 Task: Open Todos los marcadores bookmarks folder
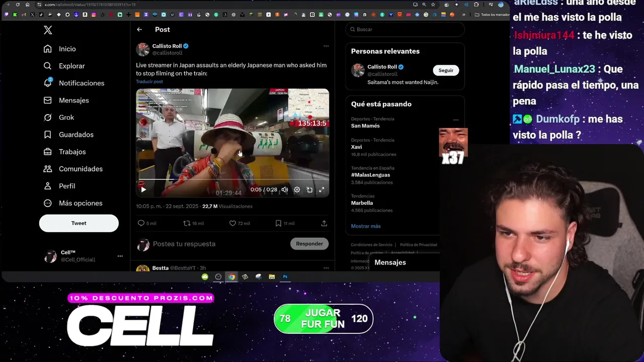(493, 15)
